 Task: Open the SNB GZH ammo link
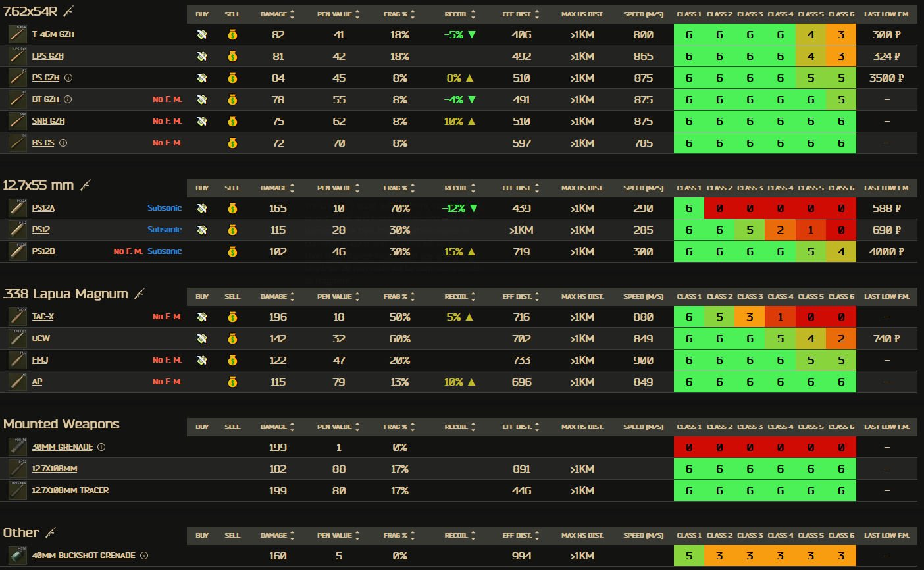[x=49, y=121]
